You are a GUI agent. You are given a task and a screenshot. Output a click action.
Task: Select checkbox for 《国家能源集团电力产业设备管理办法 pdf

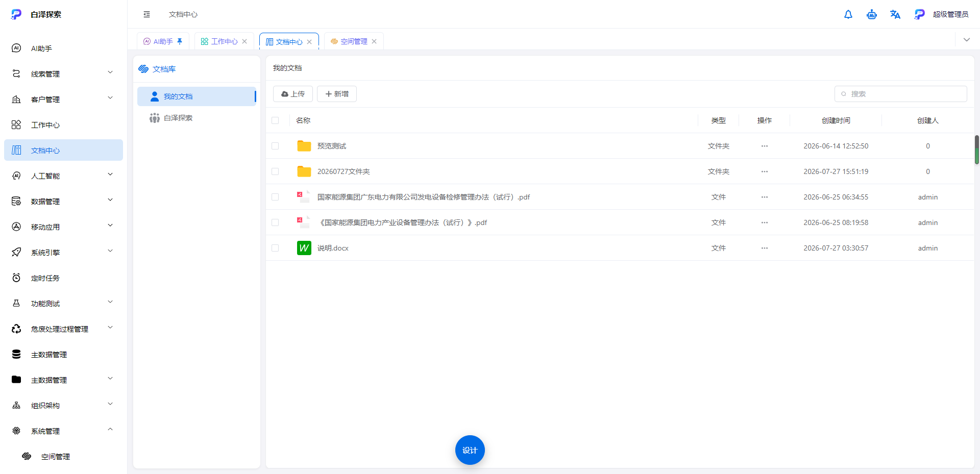coord(275,222)
